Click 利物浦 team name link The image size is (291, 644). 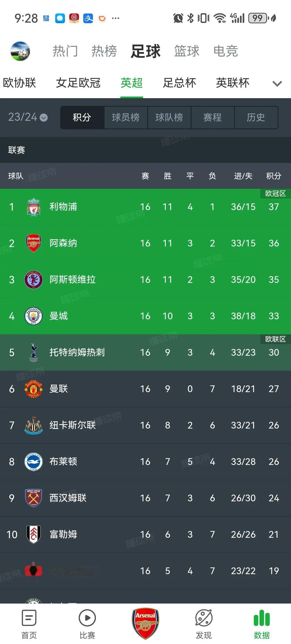coord(63,207)
